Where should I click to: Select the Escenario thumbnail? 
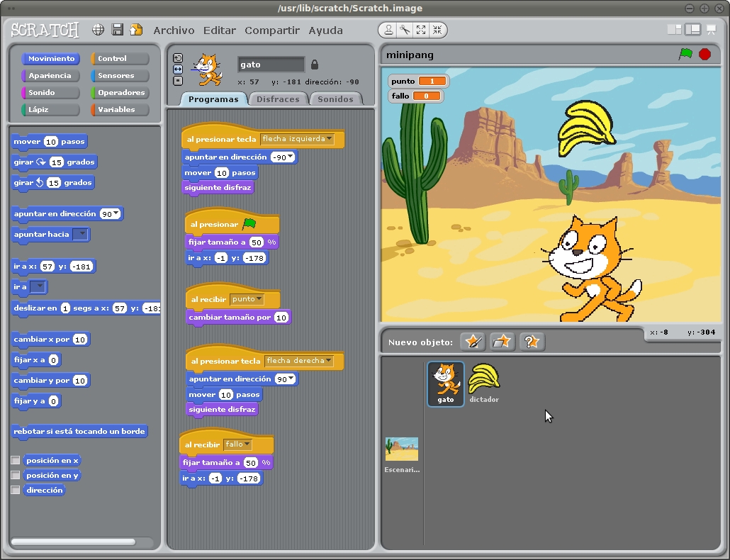click(402, 449)
